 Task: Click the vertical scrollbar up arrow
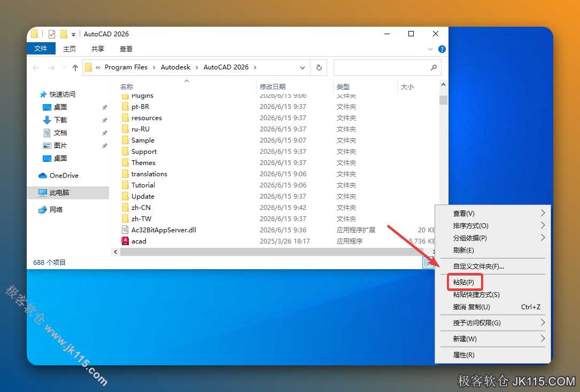click(x=443, y=84)
